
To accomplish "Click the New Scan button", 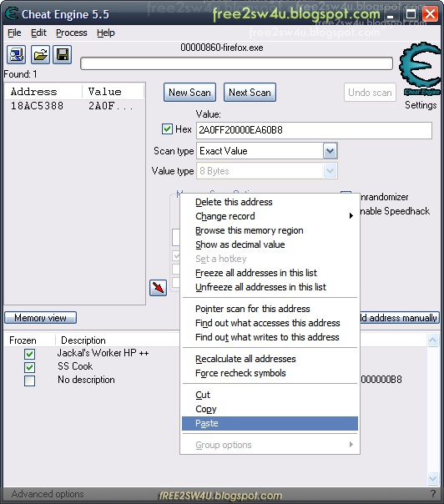I will pos(189,93).
